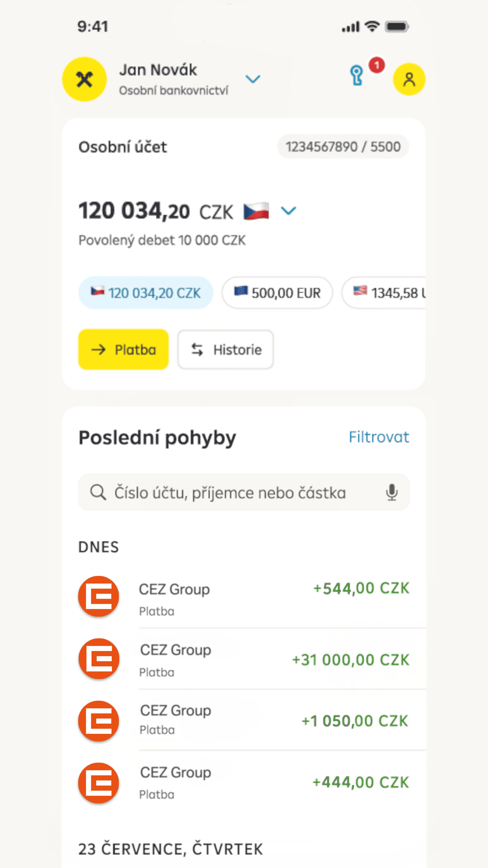Switch to the 500,00 EUR currency chip
The width and height of the screenshot is (488, 868).
(x=277, y=293)
